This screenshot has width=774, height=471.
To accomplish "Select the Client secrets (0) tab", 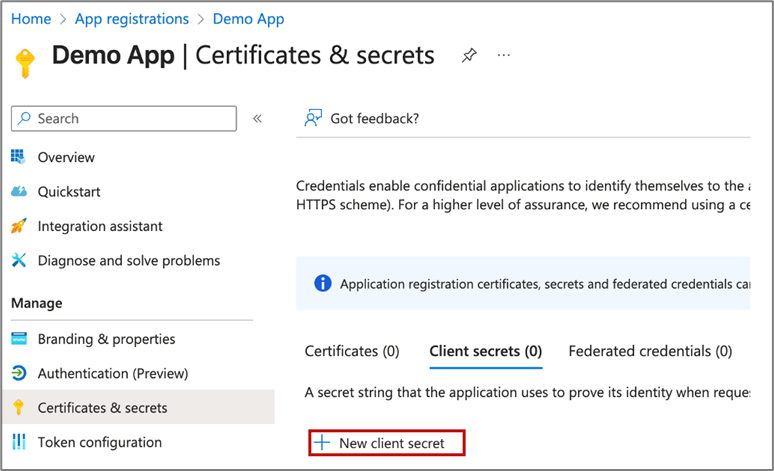I will pos(485,351).
